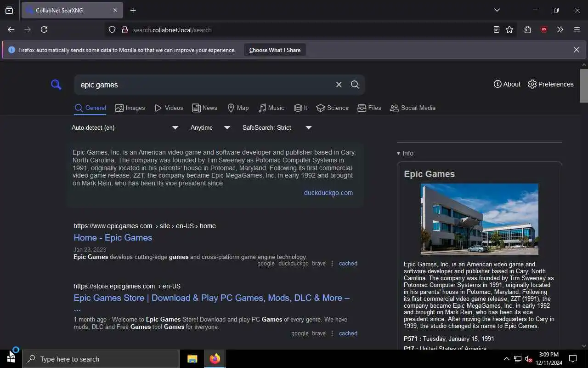
Task: Open Firefox application menu
Action: click(577, 29)
